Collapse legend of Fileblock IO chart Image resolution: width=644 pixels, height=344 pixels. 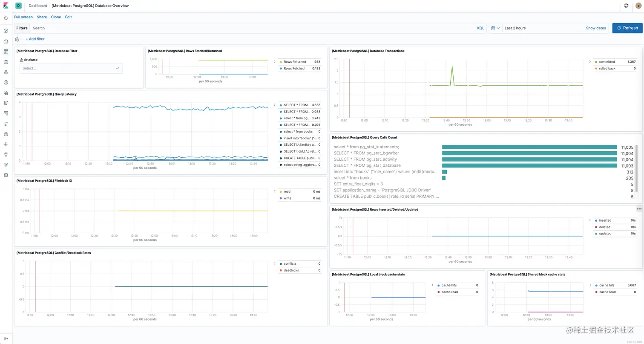click(274, 191)
